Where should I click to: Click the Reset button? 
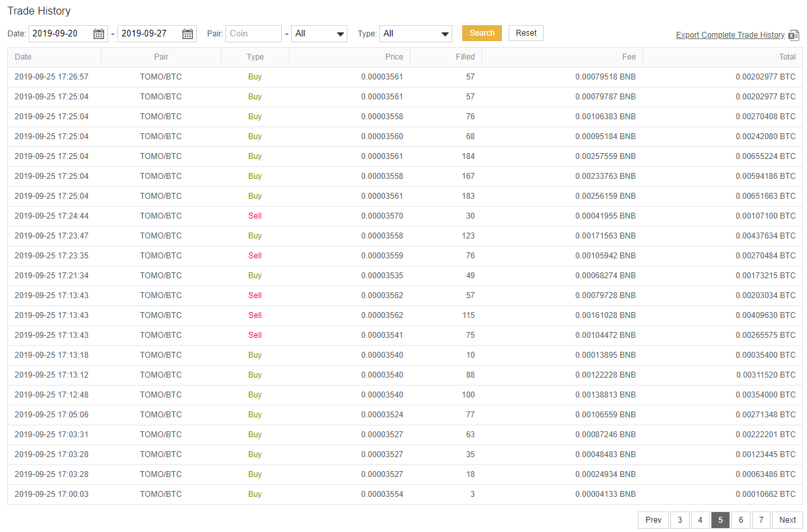(526, 33)
